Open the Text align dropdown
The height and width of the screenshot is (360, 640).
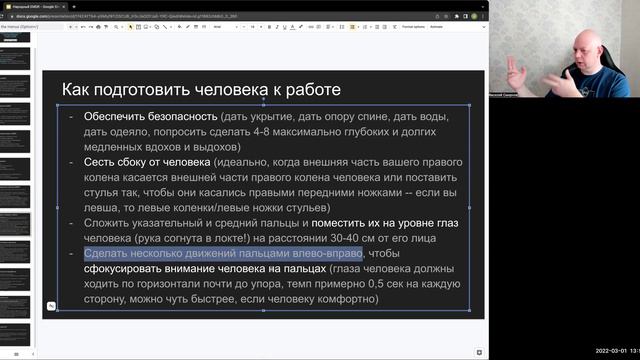coord(330,27)
